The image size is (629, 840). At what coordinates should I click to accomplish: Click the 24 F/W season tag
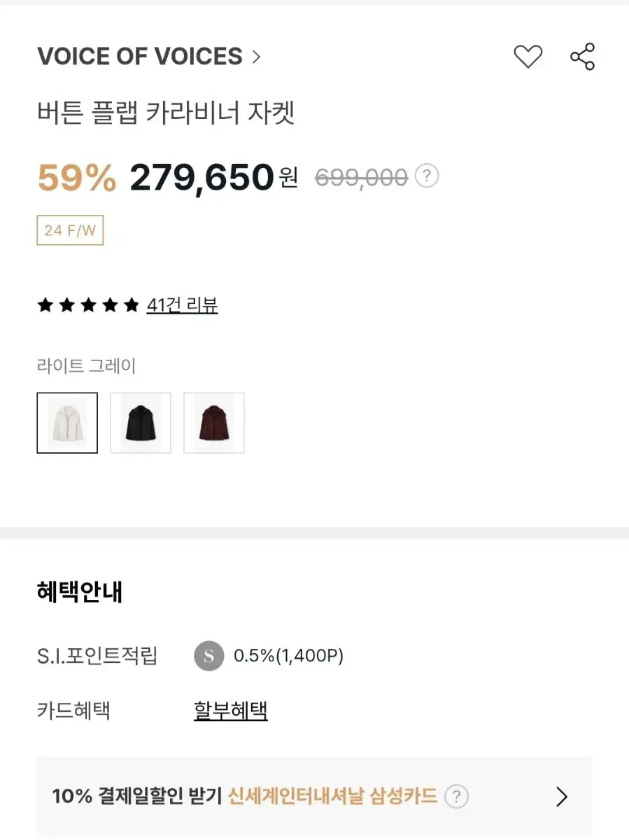tap(70, 230)
